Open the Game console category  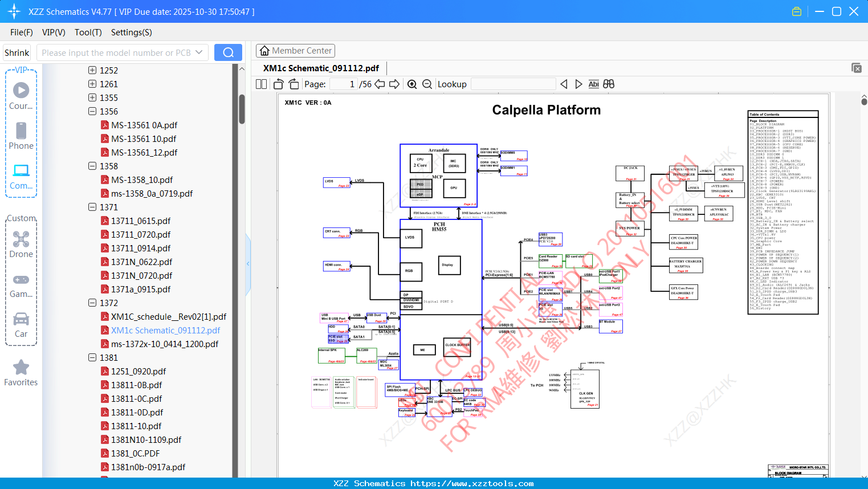pyautogui.click(x=21, y=285)
